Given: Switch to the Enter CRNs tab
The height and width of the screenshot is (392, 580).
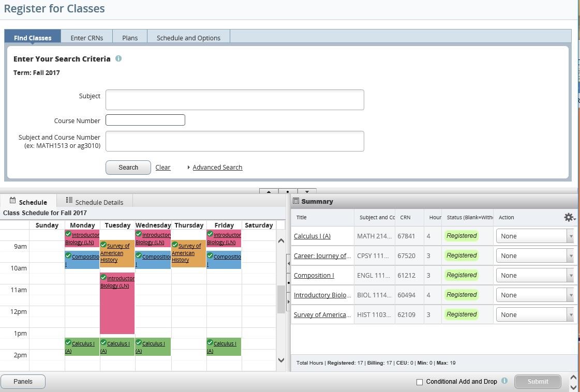Looking at the screenshot, I should [86, 38].
